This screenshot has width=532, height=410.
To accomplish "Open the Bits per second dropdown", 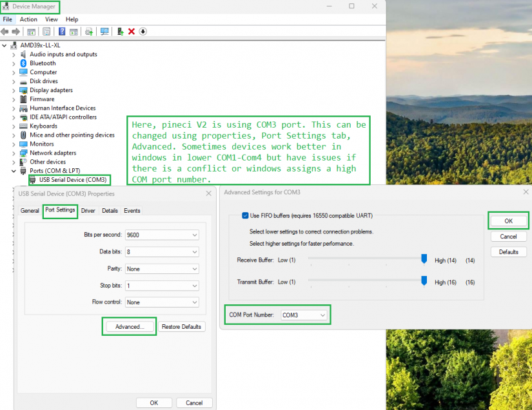I will click(x=161, y=235).
